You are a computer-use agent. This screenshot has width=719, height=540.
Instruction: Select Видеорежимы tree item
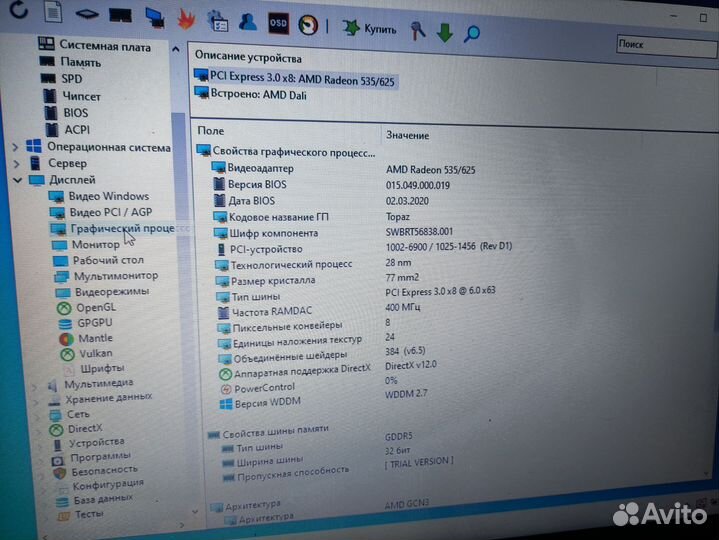click(x=103, y=292)
